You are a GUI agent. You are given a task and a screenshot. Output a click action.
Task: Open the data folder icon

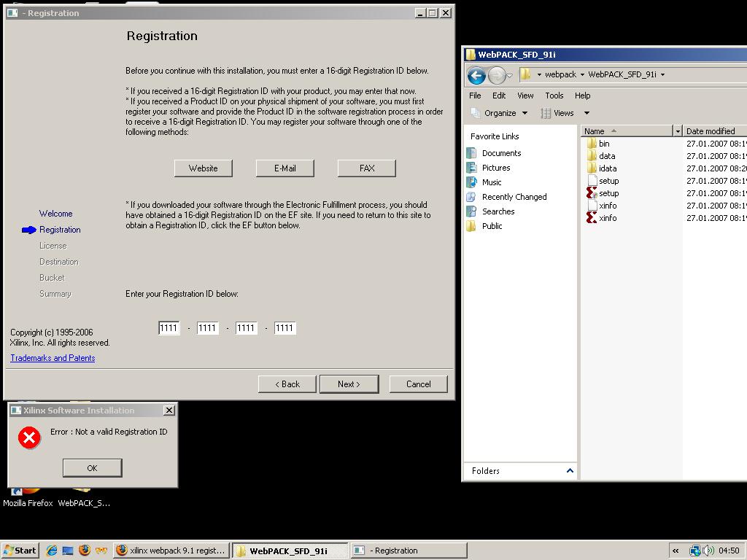click(x=592, y=156)
